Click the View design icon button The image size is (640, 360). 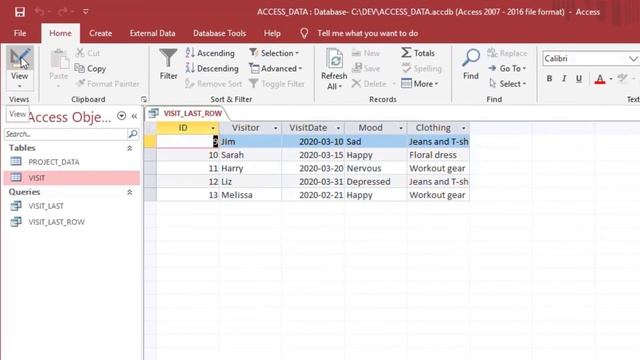[x=20, y=58]
